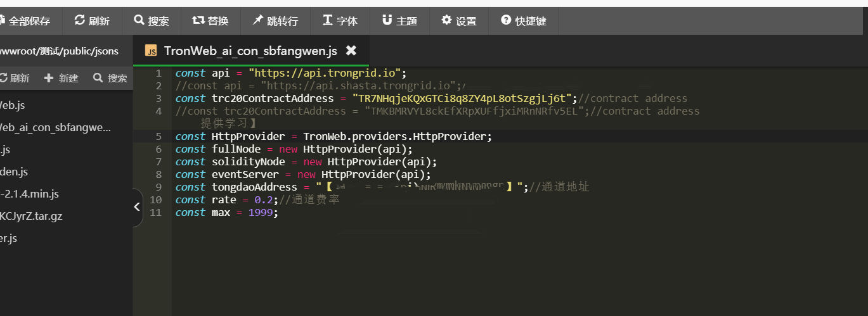Open Jump to Line (跳转行)
Screen dimensions: 868x316
click(x=275, y=21)
